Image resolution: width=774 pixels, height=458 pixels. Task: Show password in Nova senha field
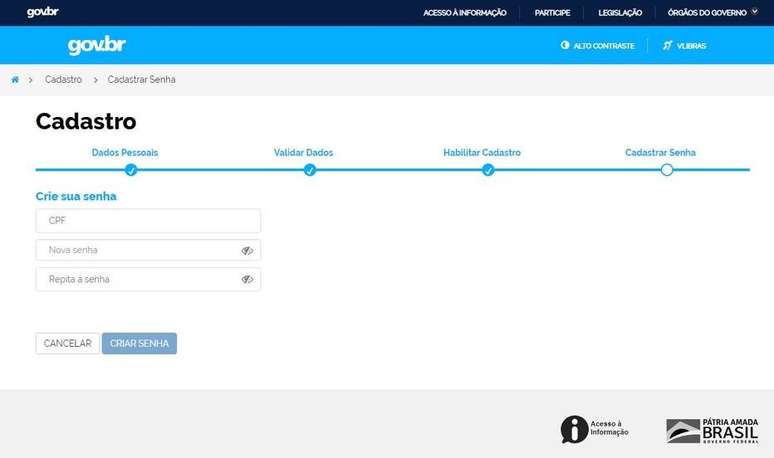tap(247, 250)
